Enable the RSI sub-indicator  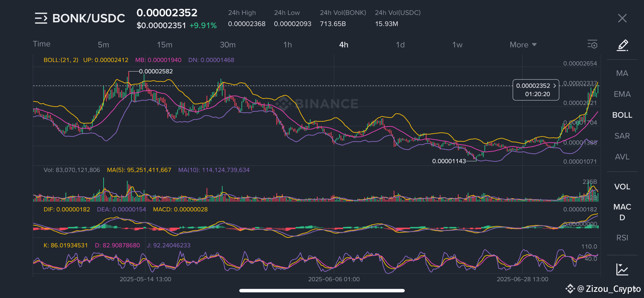(x=622, y=238)
